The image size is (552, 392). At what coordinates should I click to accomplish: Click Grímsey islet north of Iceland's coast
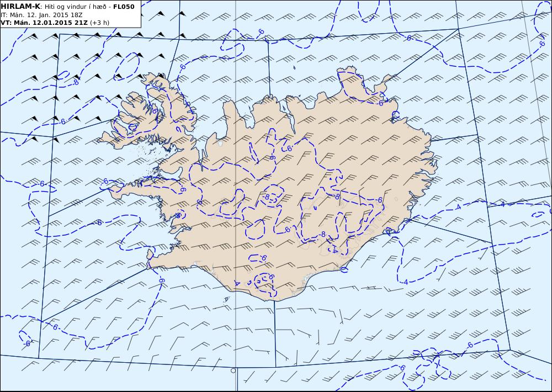(x=294, y=67)
